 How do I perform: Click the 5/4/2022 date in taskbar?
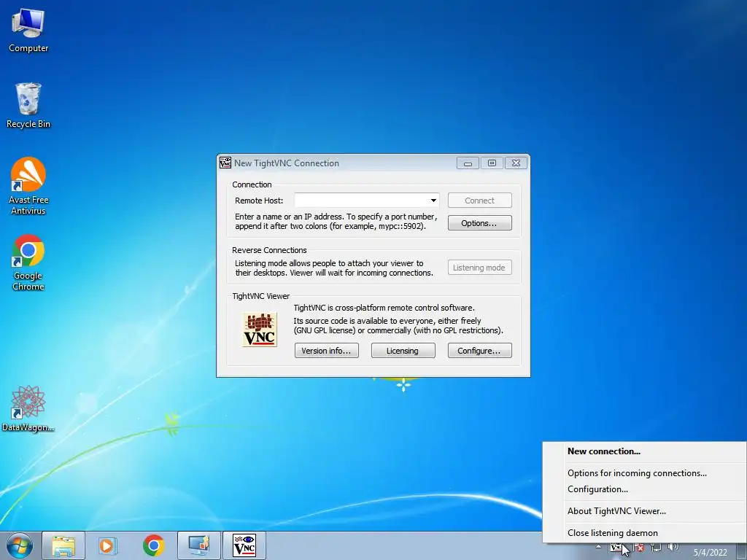711,553
